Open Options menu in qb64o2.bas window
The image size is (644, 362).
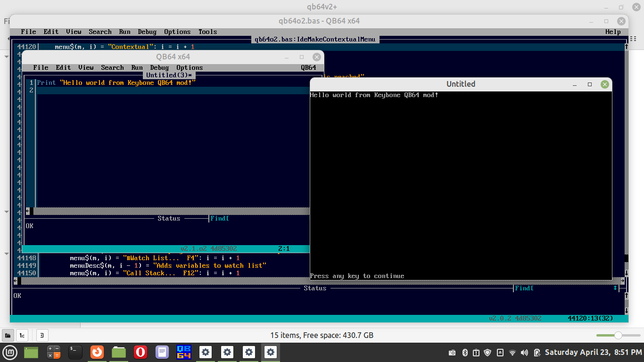[177, 32]
